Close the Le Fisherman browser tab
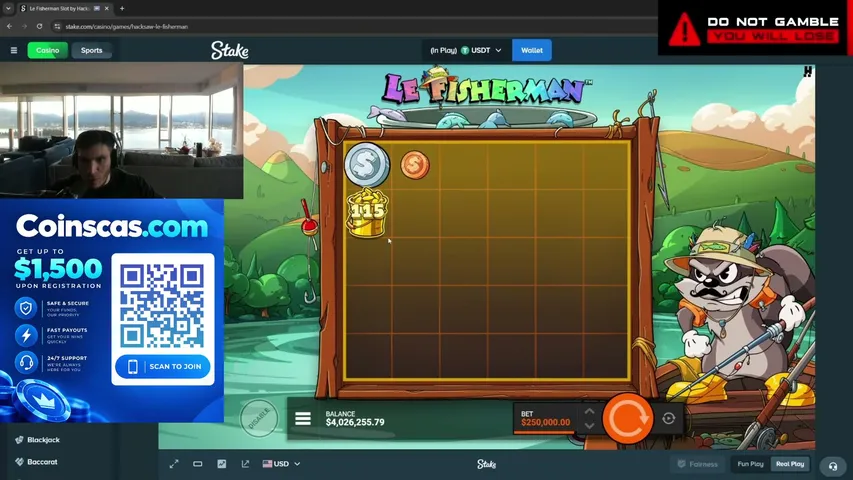Screen dimensions: 853x480 point(107,9)
